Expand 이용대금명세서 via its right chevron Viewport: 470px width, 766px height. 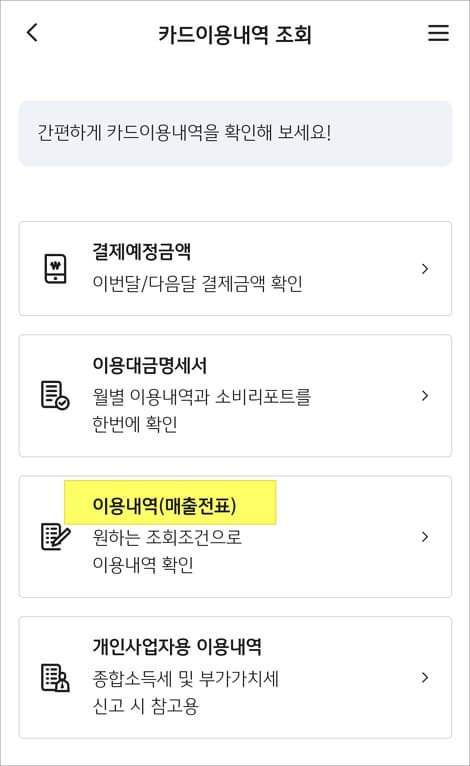click(425, 396)
